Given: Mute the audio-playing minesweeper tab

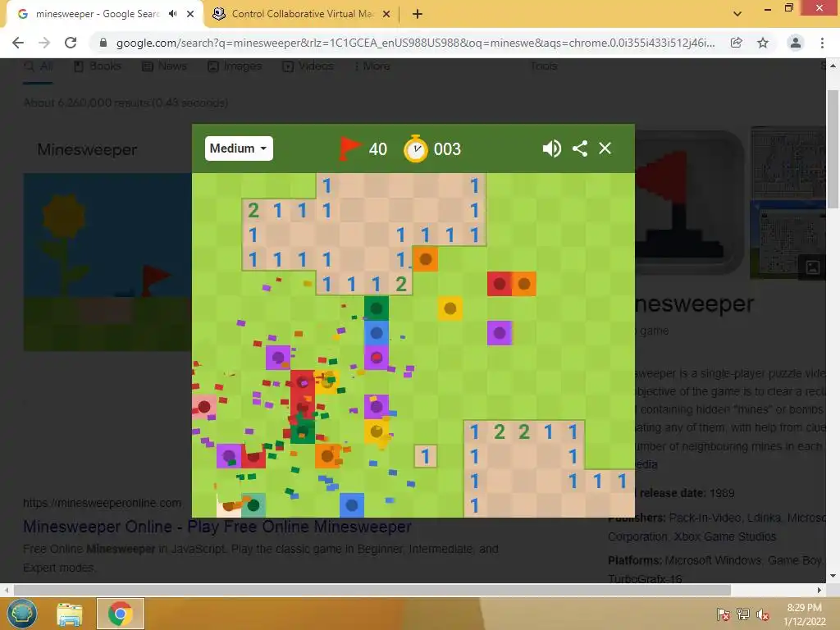Looking at the screenshot, I should [172, 14].
